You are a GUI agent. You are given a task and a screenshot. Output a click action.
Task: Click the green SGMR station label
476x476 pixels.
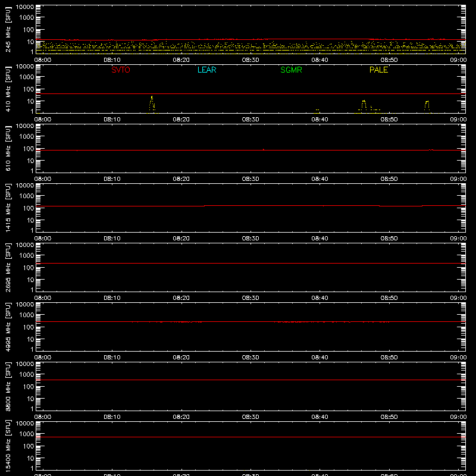coord(291,70)
